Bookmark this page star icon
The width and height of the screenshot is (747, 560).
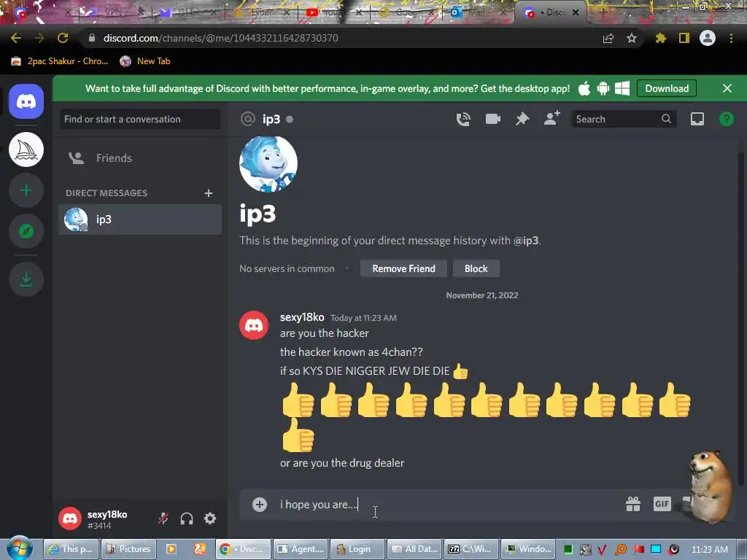(x=631, y=38)
